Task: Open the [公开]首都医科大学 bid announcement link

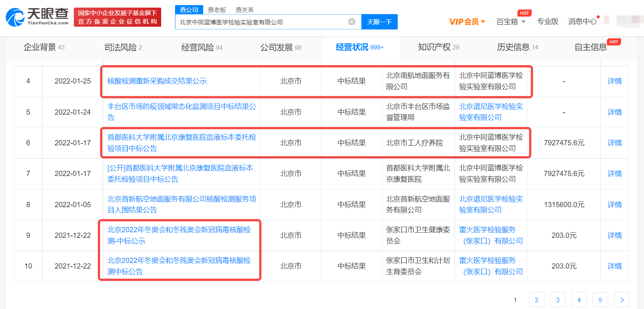Action: [180, 173]
